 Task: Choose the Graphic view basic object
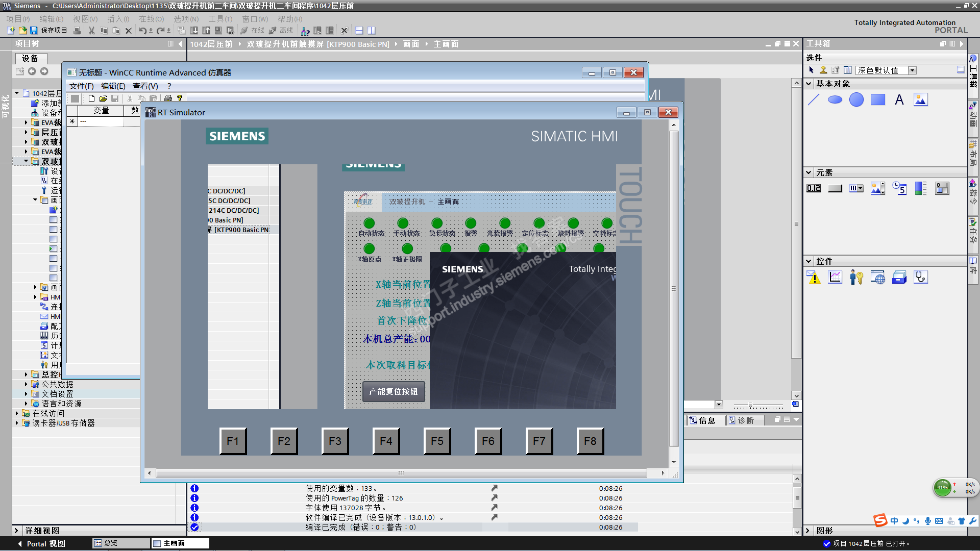point(921,100)
